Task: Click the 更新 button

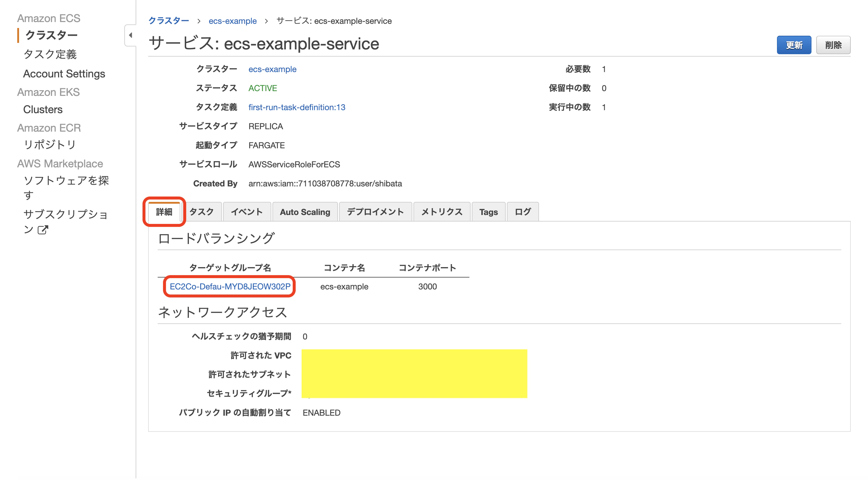Action: tap(794, 45)
